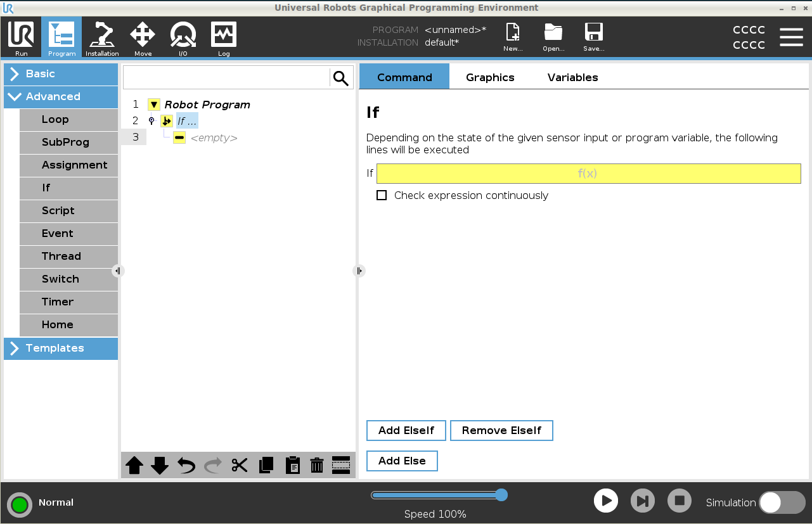This screenshot has height=524, width=812.
Task: Toggle the Simulation switch
Action: tap(782, 502)
